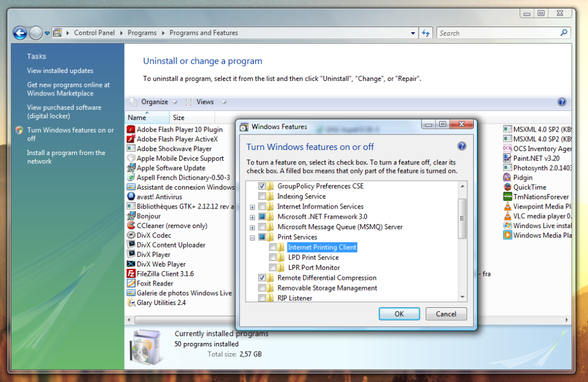Open the address bar history dropdown
588x382 pixels.
coord(413,33)
